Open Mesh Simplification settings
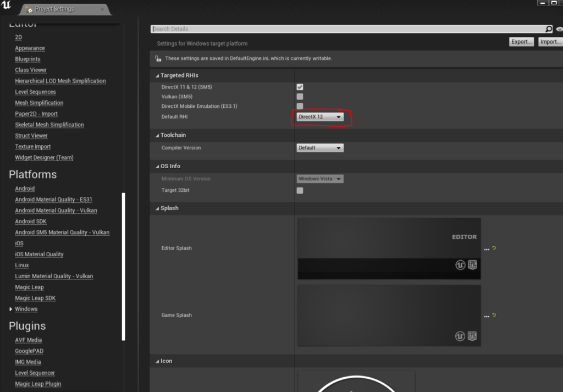The image size is (563, 392). [39, 103]
